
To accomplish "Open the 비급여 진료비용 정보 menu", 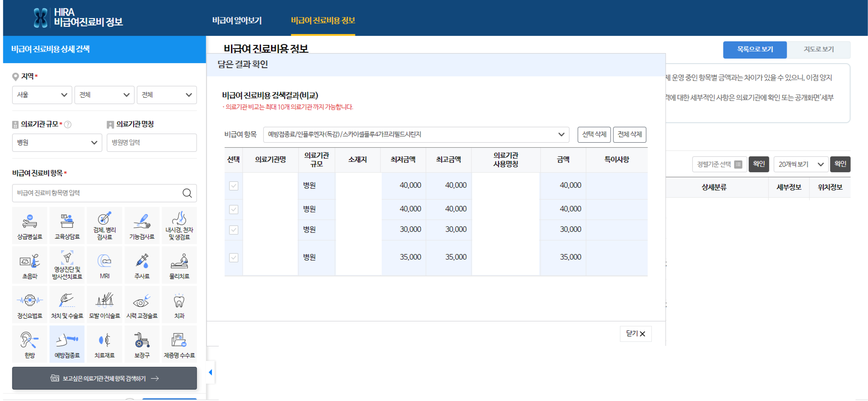I will pyautogui.click(x=323, y=20).
